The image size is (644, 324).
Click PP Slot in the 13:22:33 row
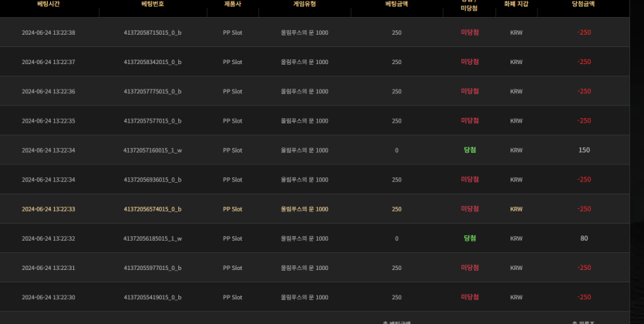[232, 209]
